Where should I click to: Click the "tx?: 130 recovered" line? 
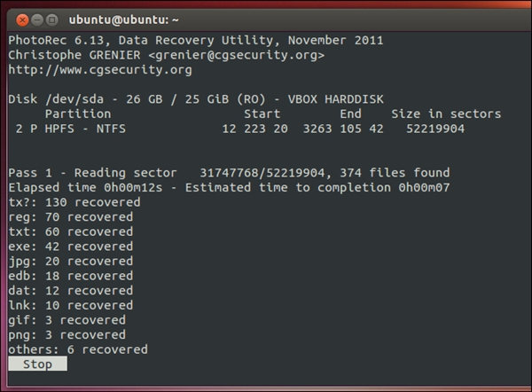(x=74, y=202)
